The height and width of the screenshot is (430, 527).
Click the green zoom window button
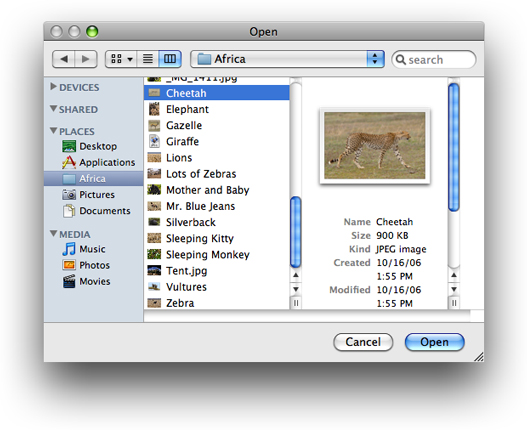coord(92,32)
